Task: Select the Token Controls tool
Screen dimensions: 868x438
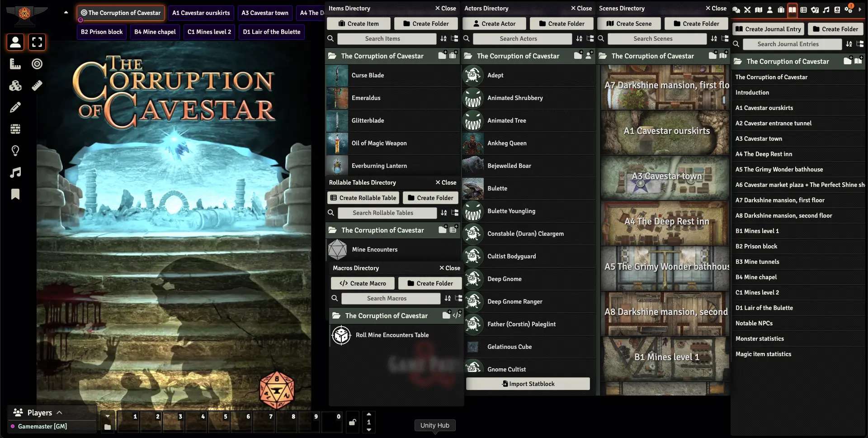Action: pos(15,42)
